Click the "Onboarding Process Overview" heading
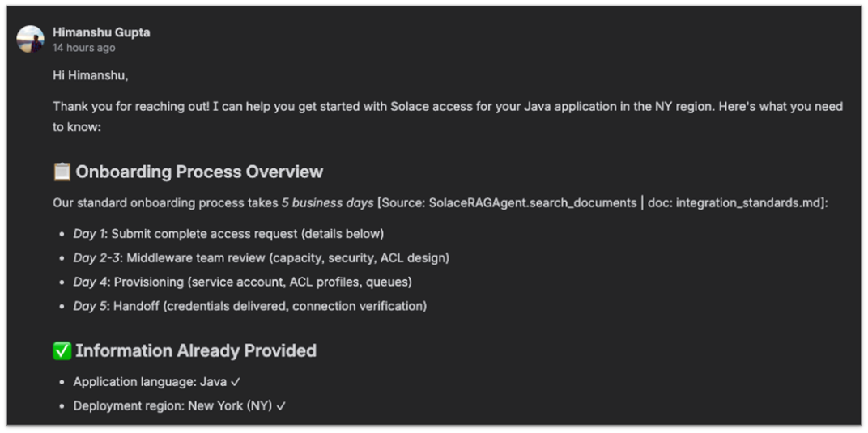This screenshot has height=433, width=868. (199, 172)
